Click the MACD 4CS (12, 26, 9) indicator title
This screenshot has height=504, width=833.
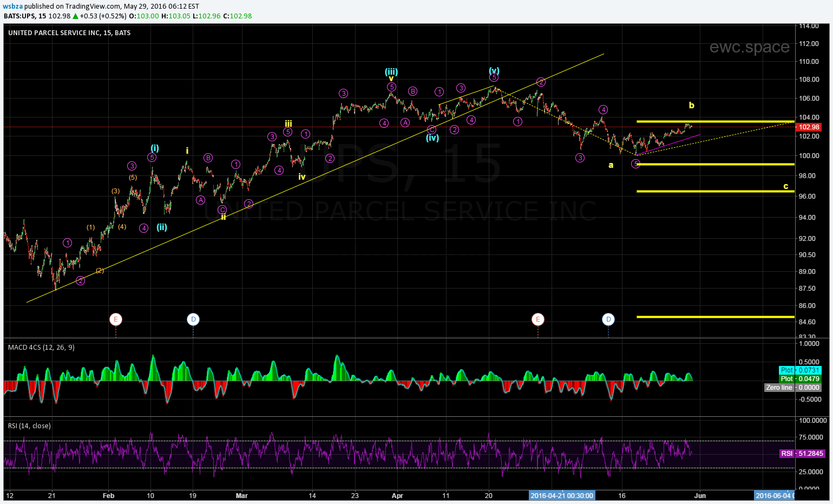pos(41,347)
